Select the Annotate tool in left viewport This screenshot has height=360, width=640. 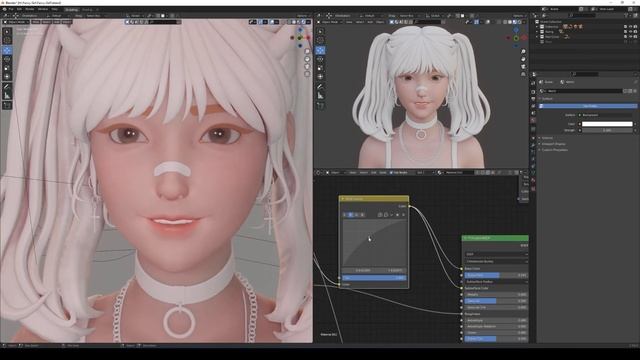pyautogui.click(x=7, y=87)
